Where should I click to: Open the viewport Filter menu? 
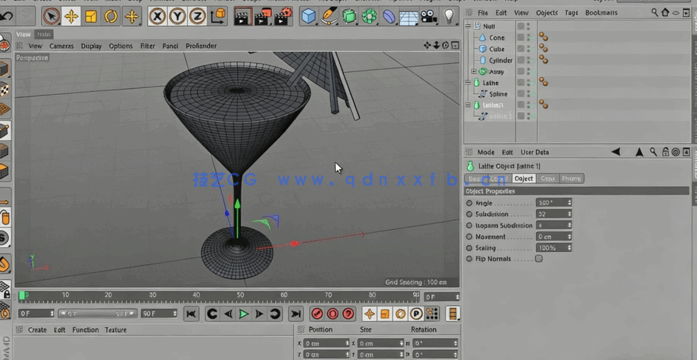(x=148, y=46)
